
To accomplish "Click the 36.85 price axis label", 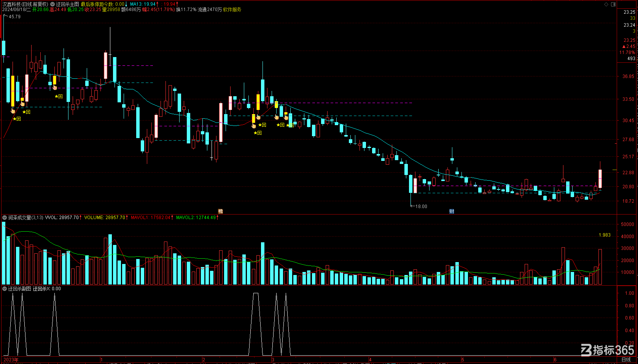I will pos(628,76).
